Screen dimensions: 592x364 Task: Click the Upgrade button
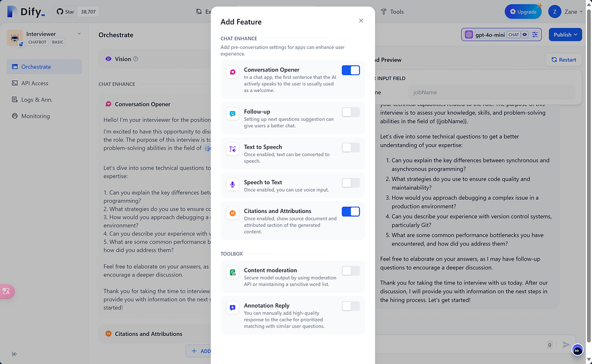click(523, 12)
